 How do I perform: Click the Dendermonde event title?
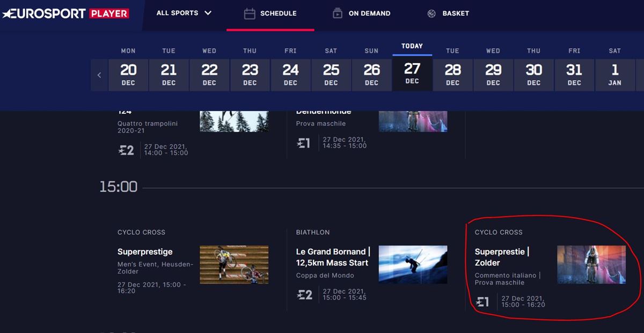click(324, 112)
